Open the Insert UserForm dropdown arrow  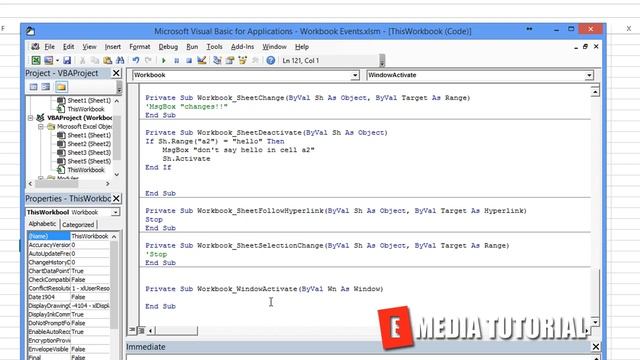57,60
